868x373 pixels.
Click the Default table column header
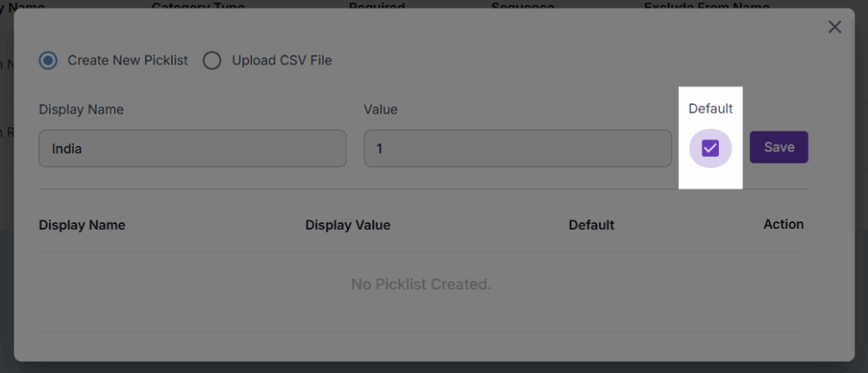point(592,225)
